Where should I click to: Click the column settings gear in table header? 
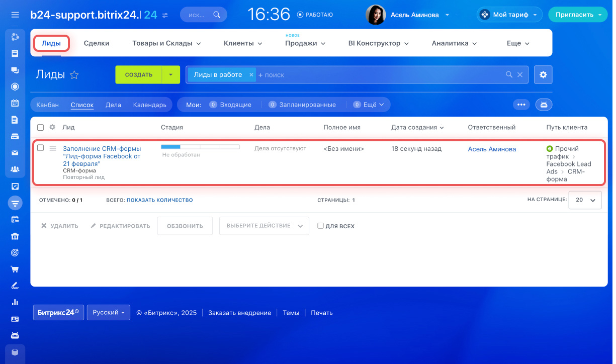click(52, 128)
